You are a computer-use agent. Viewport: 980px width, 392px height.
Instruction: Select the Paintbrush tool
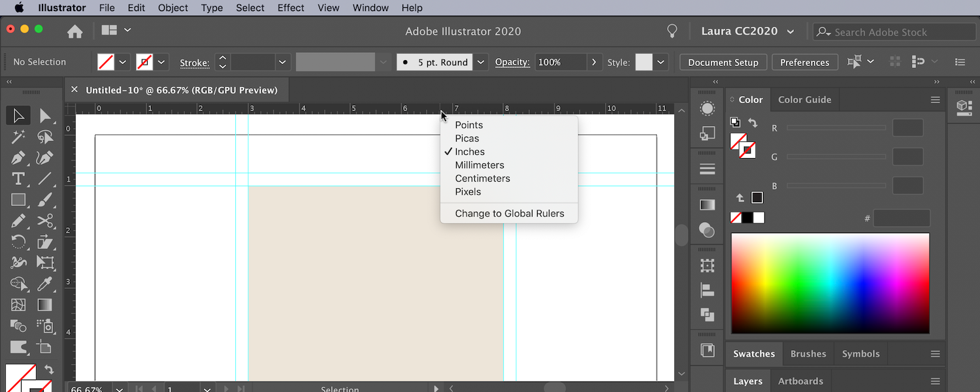point(46,200)
